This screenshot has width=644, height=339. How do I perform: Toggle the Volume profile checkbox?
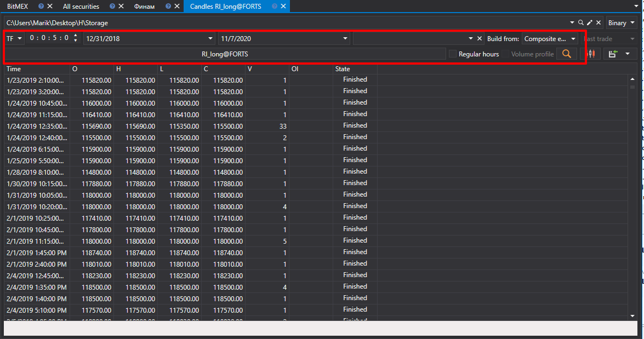(505, 54)
